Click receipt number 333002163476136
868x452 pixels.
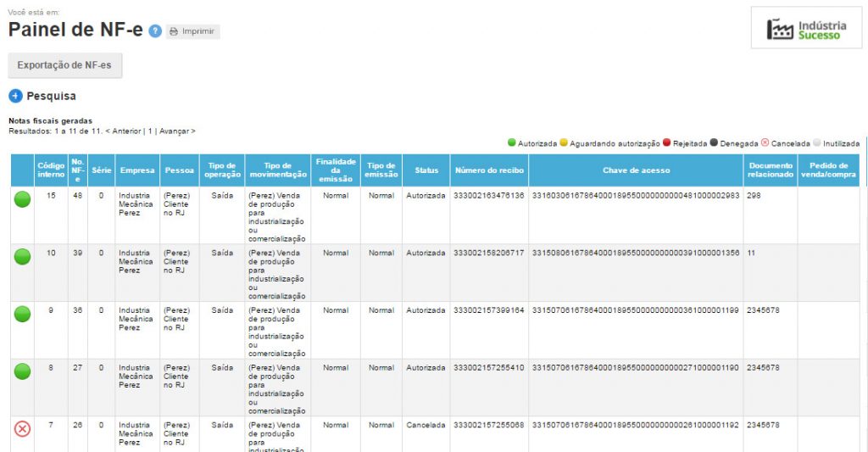[488, 195]
